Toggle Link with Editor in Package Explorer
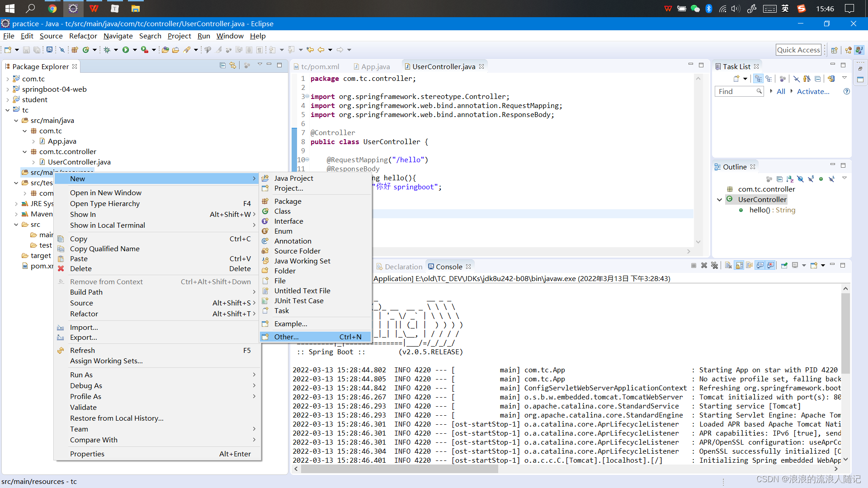 [233, 66]
